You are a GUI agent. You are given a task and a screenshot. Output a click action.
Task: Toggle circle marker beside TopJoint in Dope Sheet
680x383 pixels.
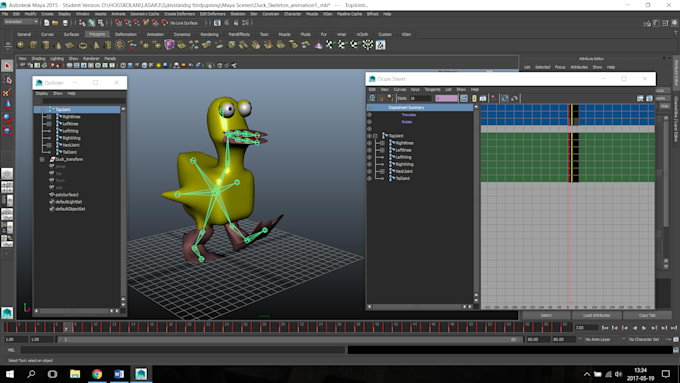369,136
